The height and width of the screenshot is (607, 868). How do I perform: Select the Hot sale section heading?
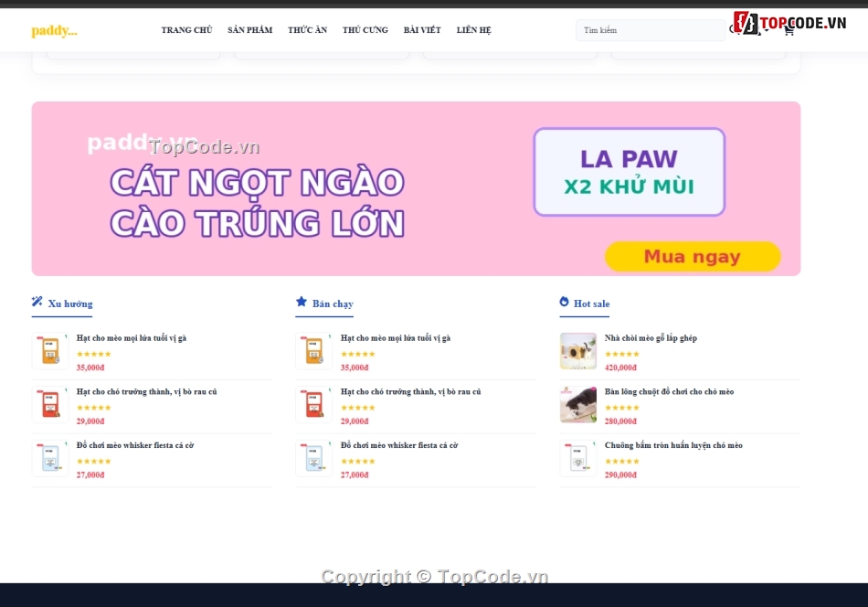(x=592, y=303)
